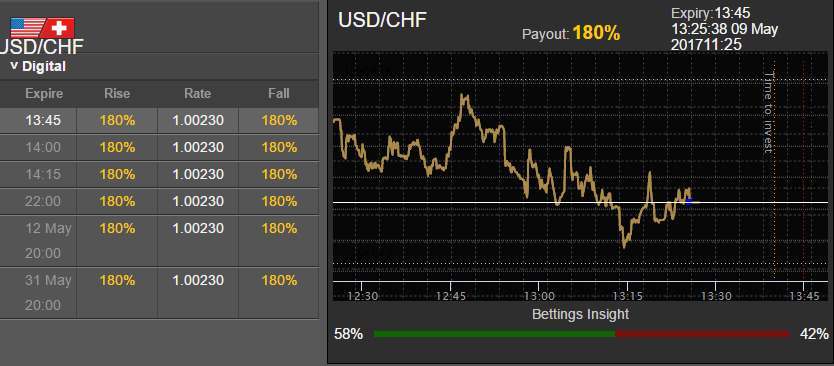Click the Payout 180% value
Viewport: 834px width, 366px height.
[x=596, y=34]
